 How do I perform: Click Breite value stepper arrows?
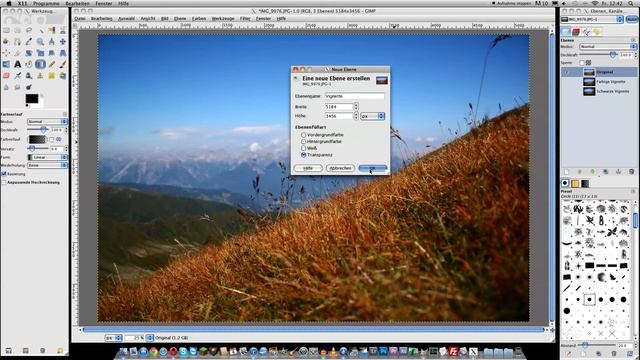[356, 107]
